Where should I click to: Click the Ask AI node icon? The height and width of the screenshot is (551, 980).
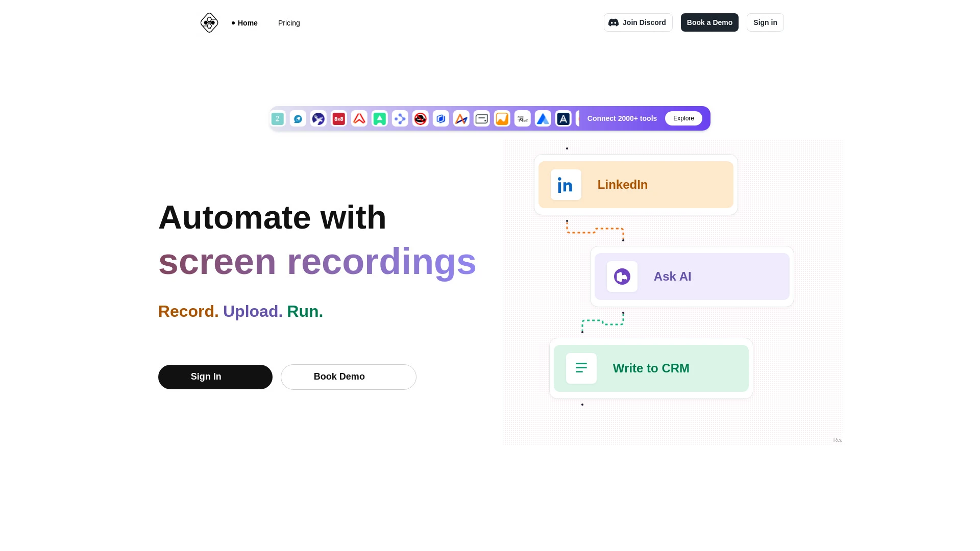tap(621, 277)
